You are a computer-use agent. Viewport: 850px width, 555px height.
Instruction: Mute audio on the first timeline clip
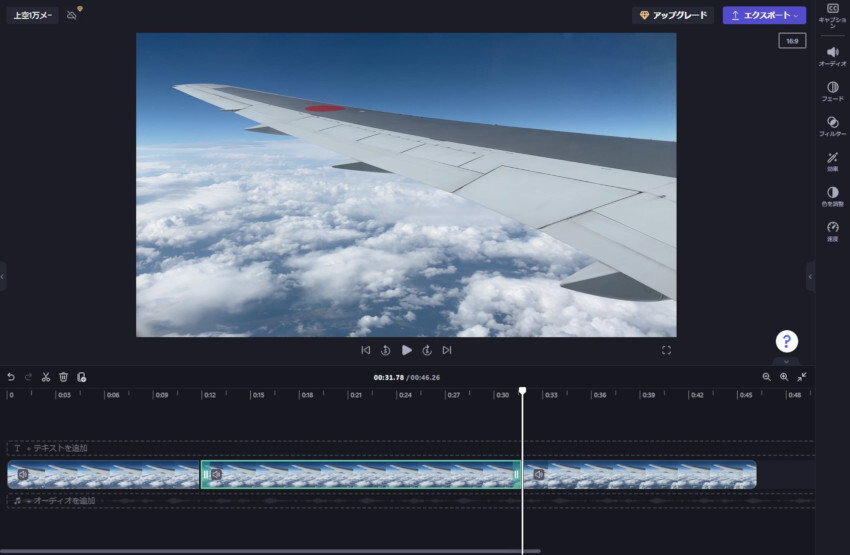click(x=22, y=474)
